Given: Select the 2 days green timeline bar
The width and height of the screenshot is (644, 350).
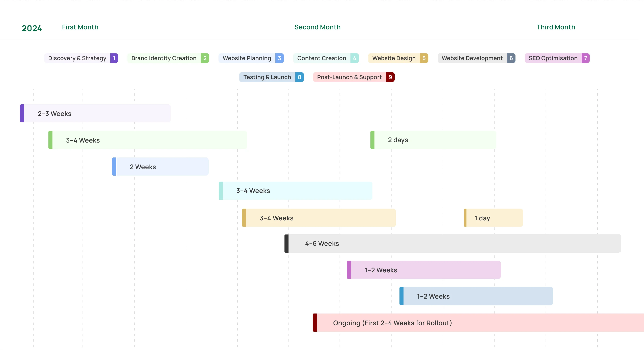Looking at the screenshot, I should coord(433,140).
